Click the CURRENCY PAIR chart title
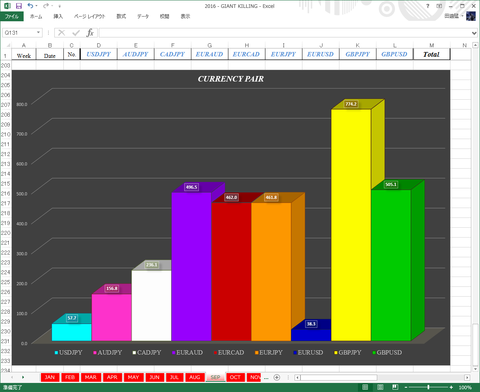This screenshot has height=392, width=480. coord(231,79)
